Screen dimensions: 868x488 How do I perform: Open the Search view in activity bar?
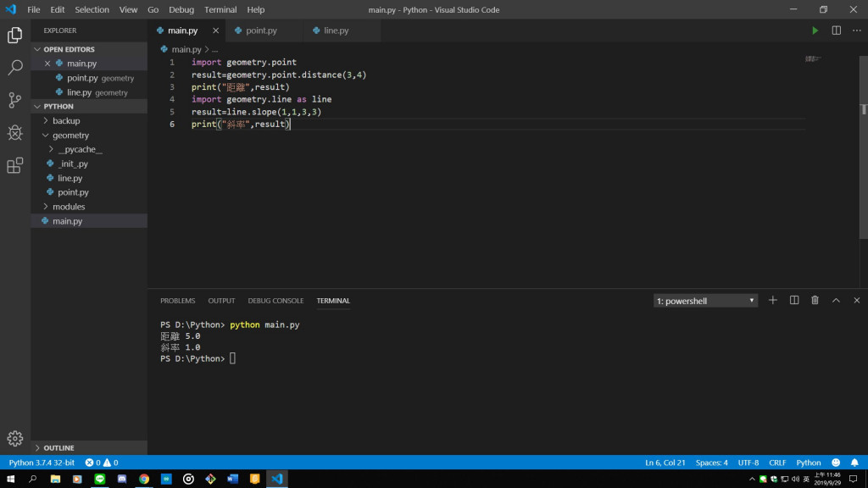tap(15, 68)
